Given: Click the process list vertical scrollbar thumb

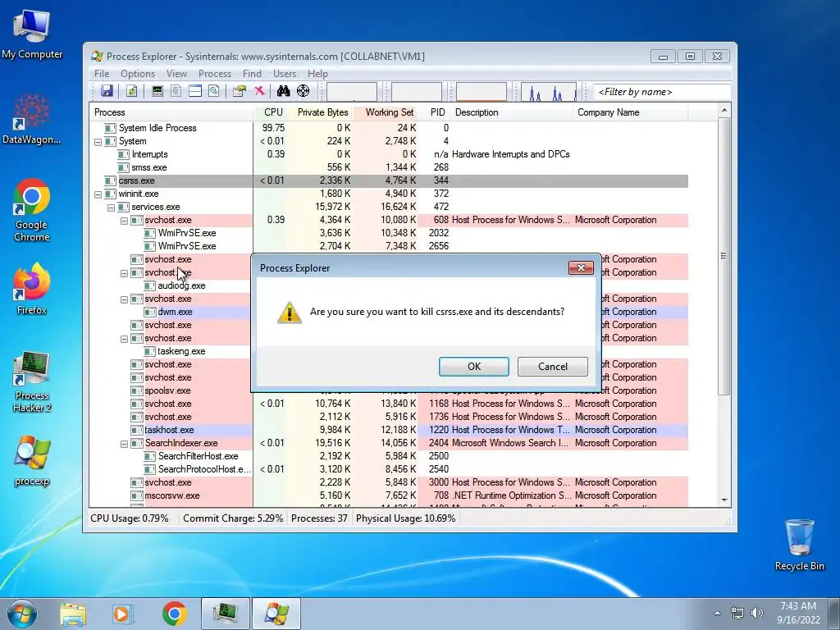Looking at the screenshot, I should click(724, 256).
